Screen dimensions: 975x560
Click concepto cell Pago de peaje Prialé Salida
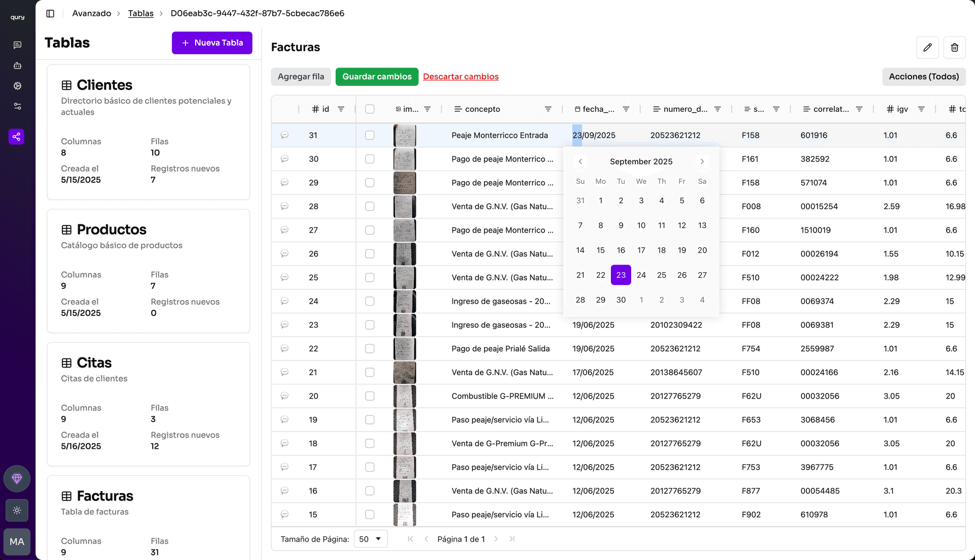pos(500,349)
